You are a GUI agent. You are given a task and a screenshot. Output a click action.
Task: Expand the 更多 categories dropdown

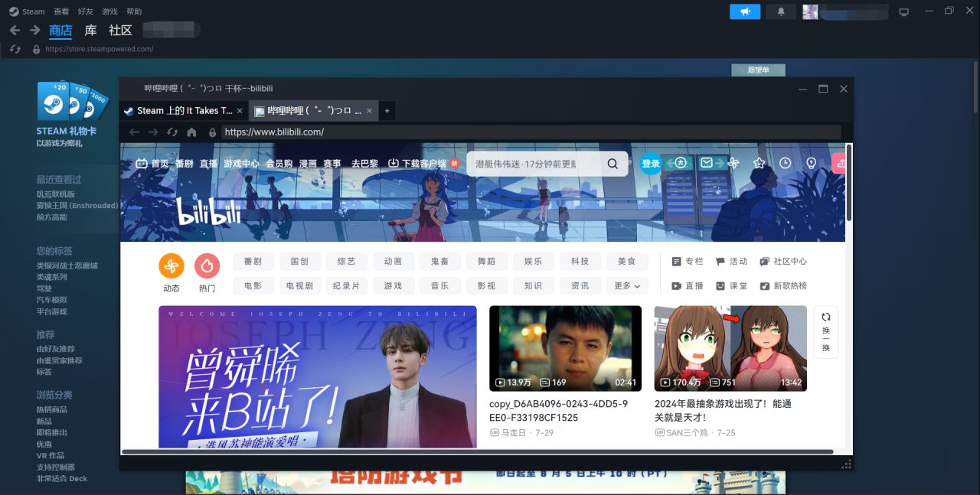coord(627,286)
